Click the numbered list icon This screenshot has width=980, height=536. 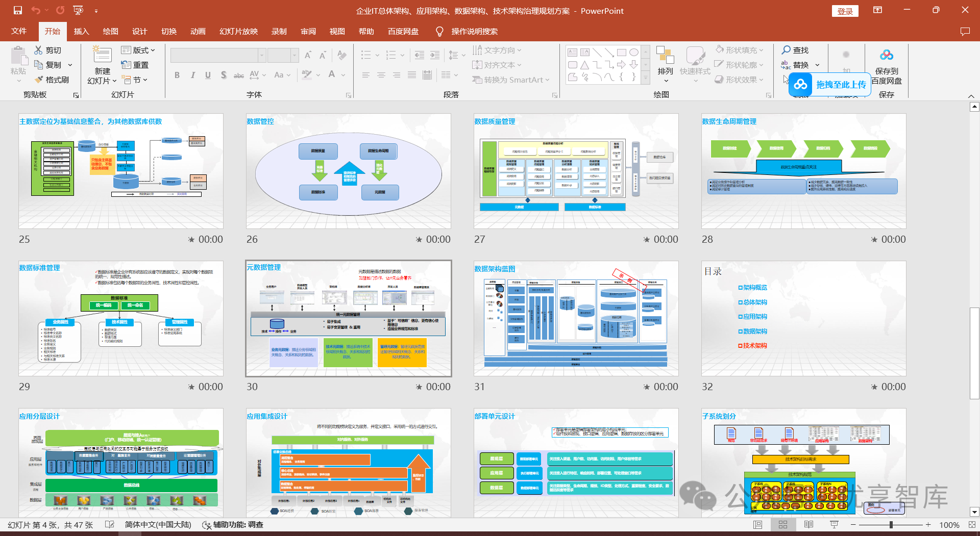coord(391,55)
